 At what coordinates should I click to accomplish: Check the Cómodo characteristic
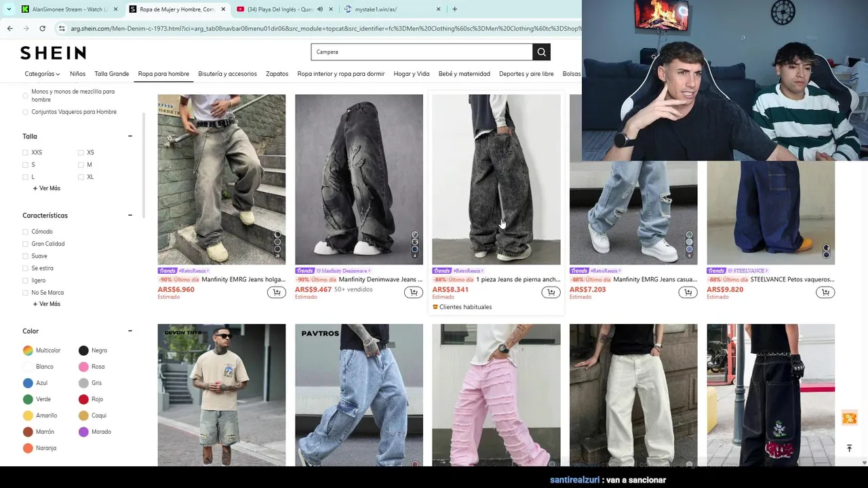click(x=26, y=232)
